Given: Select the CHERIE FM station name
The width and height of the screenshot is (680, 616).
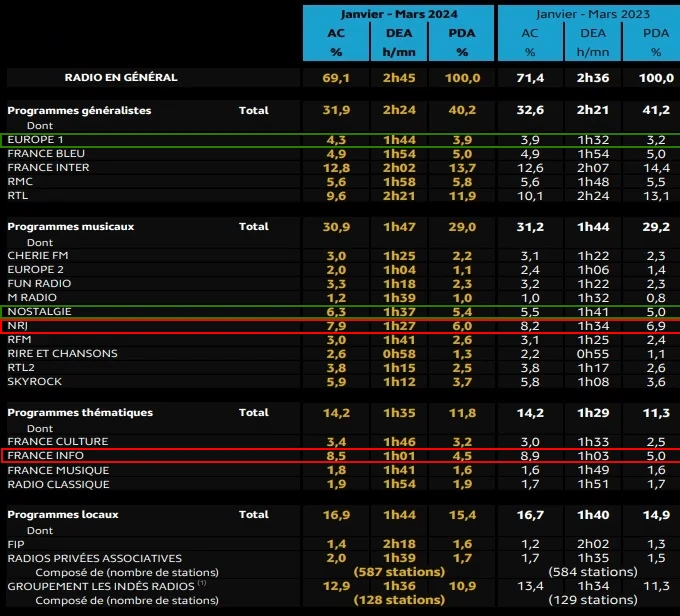Looking at the screenshot, I should tap(39, 256).
